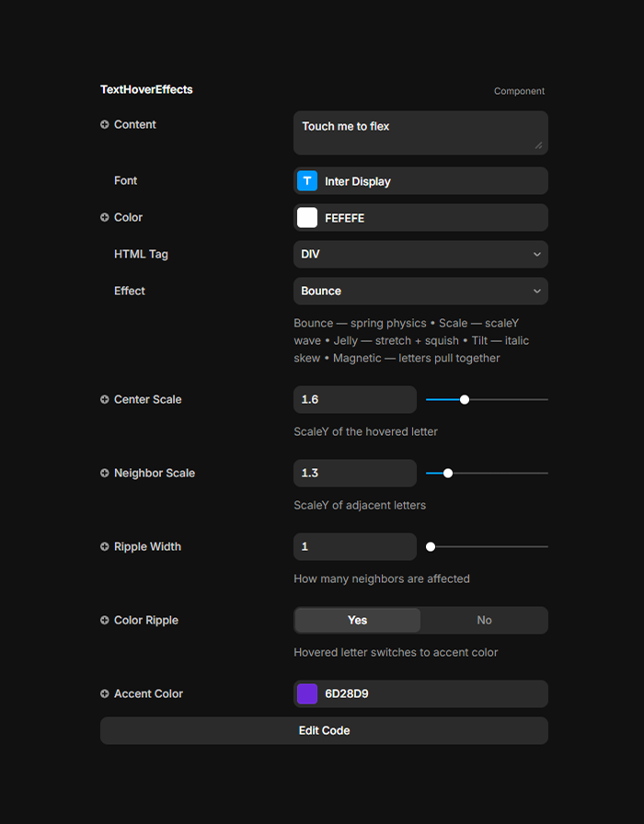Click the plus icon next to Center Scale

click(x=105, y=399)
